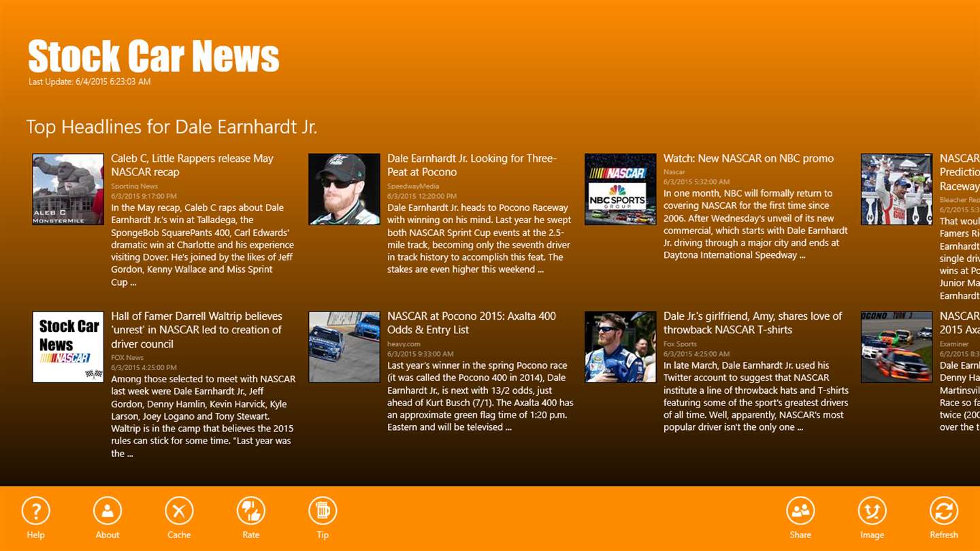Click the 'Sporting News' source label
Image resolution: width=980 pixels, height=551 pixels.
135,186
